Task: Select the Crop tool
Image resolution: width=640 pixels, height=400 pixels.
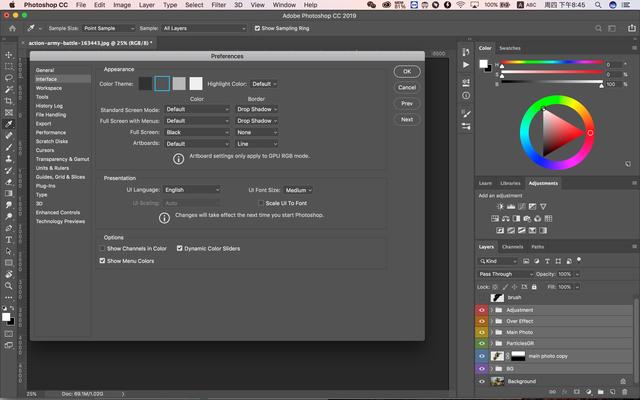Action: pos(9,101)
